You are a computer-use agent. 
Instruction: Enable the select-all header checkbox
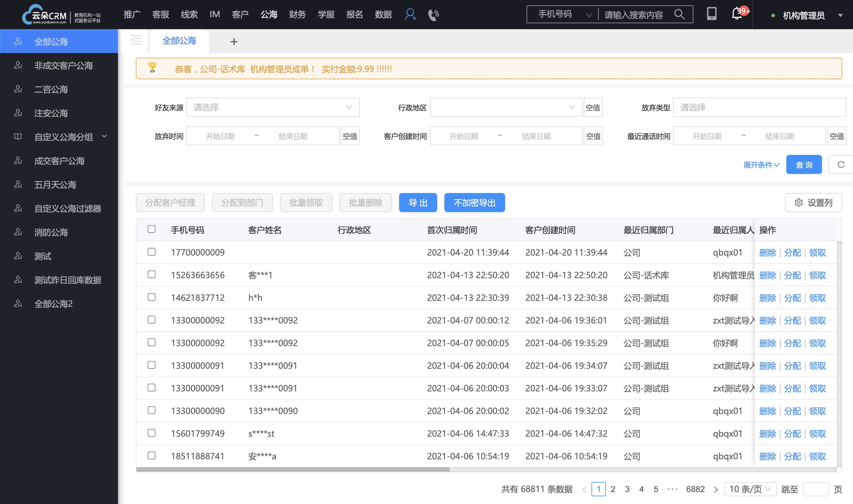[152, 229]
